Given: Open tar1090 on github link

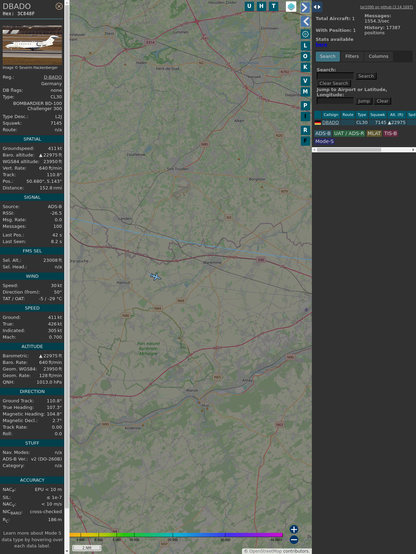Looking at the screenshot, I should (386, 7).
